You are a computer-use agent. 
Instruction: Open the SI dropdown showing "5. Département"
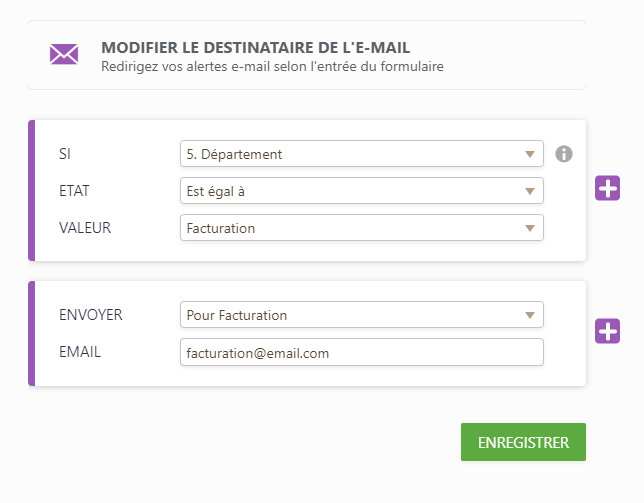point(361,154)
